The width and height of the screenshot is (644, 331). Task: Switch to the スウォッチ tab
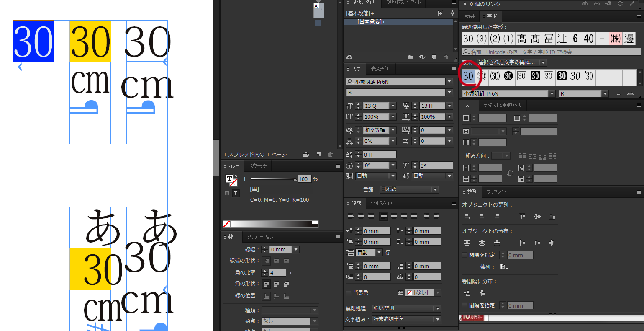(258, 166)
